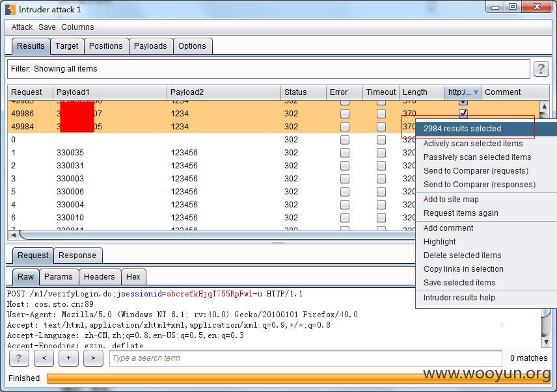Sort by the Error column header

344,92
